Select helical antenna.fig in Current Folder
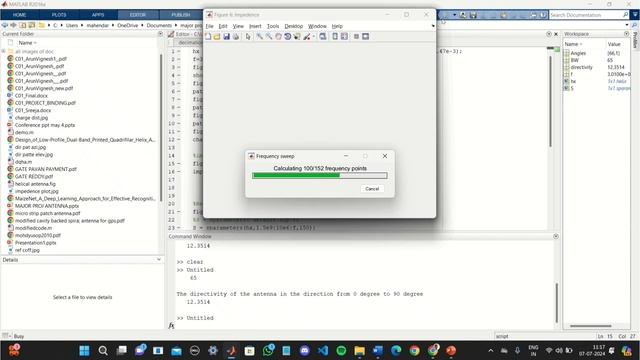 (35, 184)
